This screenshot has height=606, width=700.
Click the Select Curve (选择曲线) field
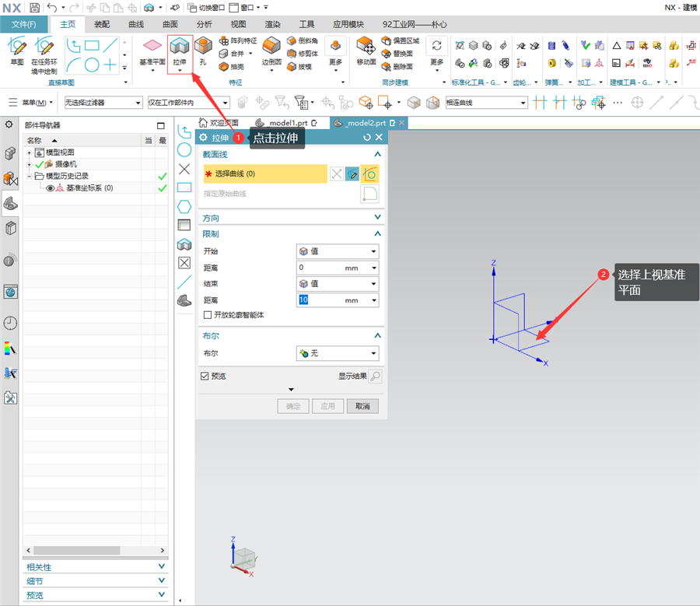[x=265, y=173]
